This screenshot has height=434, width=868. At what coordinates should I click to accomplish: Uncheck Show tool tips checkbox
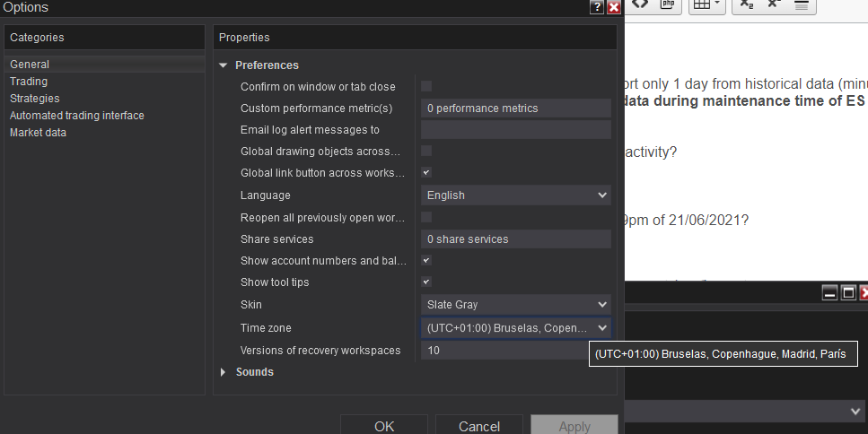tap(426, 282)
